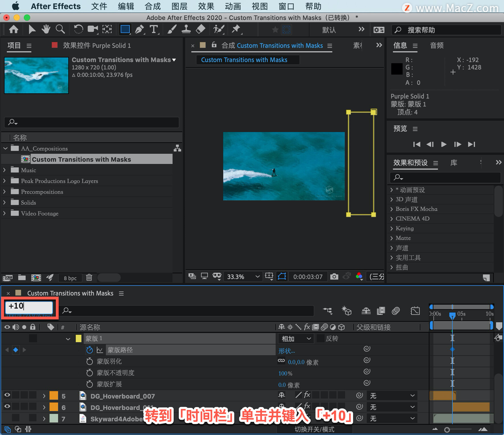Select the Rectangle shape tool
The height and width of the screenshot is (435, 504).
[125, 29]
